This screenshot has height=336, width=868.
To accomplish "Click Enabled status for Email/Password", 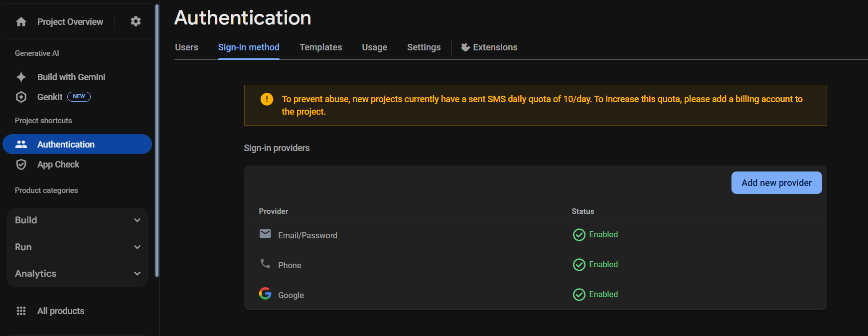I will [x=595, y=235].
